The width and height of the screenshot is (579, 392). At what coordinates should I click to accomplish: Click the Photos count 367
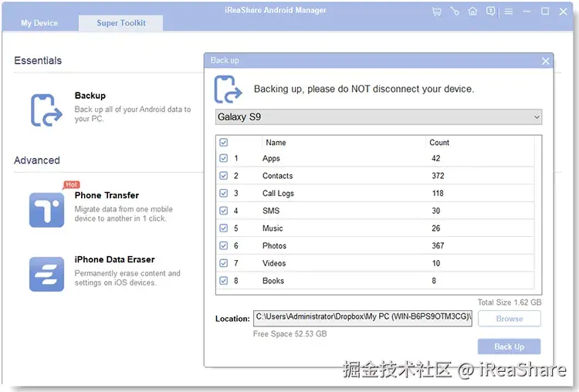click(438, 246)
